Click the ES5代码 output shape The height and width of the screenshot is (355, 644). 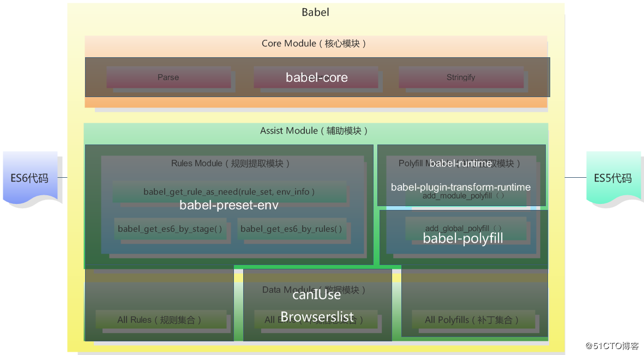tap(613, 178)
